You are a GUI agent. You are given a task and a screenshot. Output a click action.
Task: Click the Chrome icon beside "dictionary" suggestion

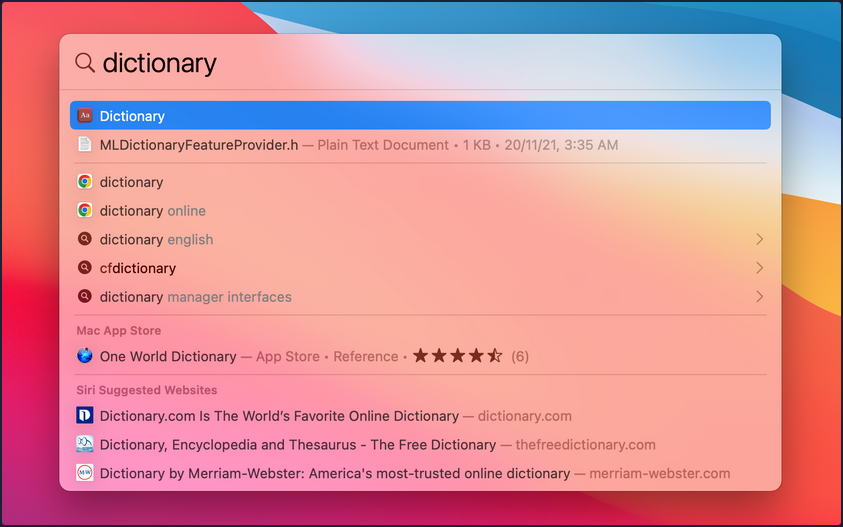coord(84,182)
